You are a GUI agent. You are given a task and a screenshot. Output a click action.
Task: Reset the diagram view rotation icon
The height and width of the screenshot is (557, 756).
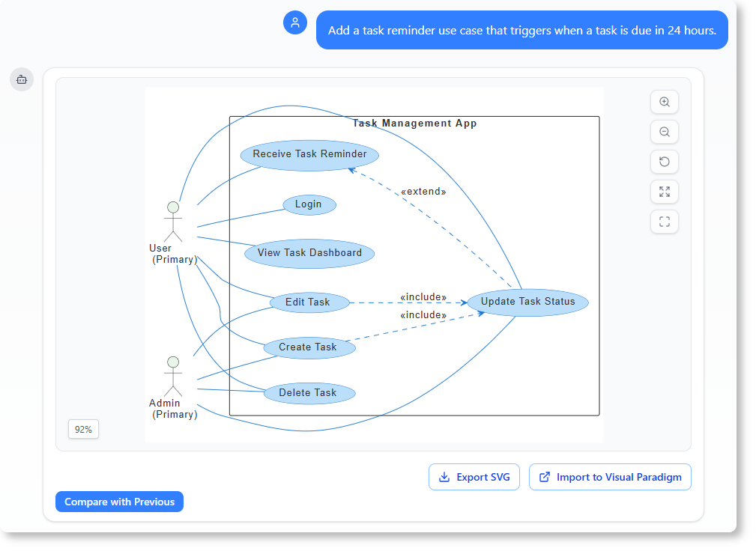(x=664, y=162)
